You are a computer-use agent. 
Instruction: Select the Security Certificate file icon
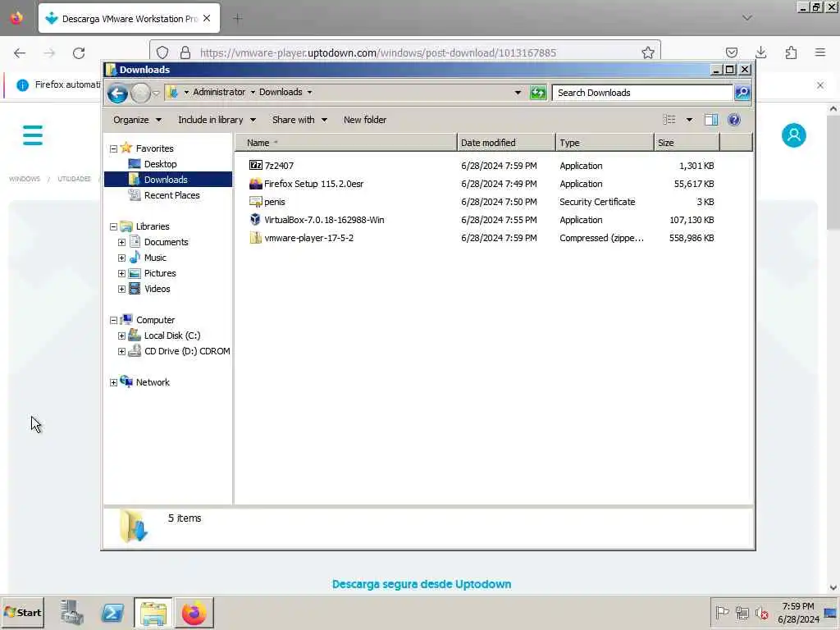coord(256,202)
